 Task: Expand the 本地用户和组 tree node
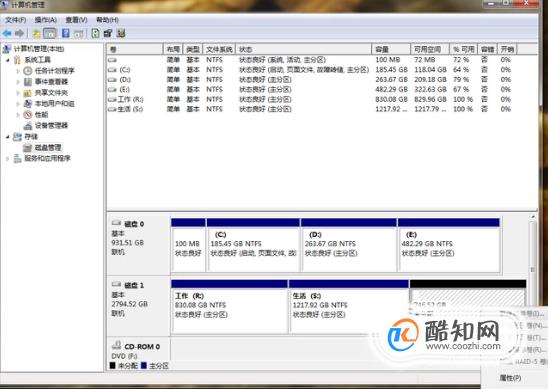[x=18, y=104]
